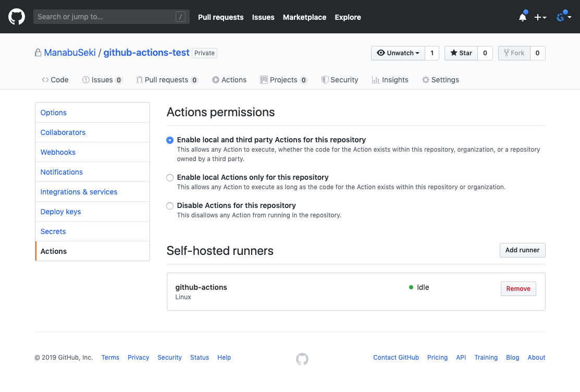Select Disable Actions for this repository
This screenshot has width=580, height=392.
point(170,206)
